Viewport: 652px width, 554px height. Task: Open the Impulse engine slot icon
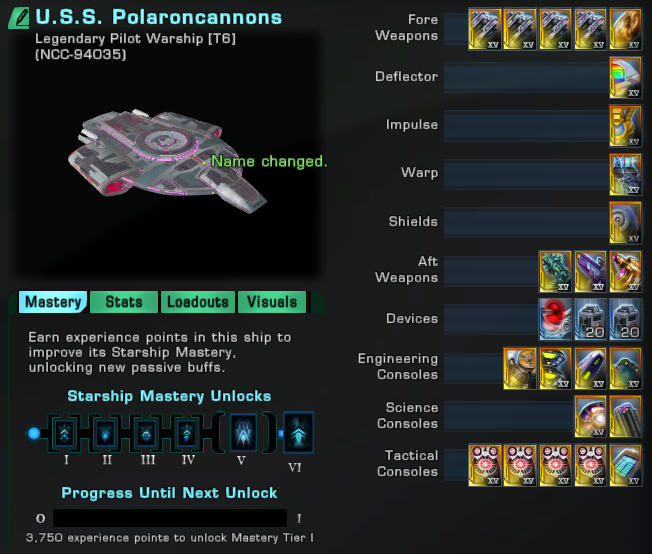click(625, 126)
